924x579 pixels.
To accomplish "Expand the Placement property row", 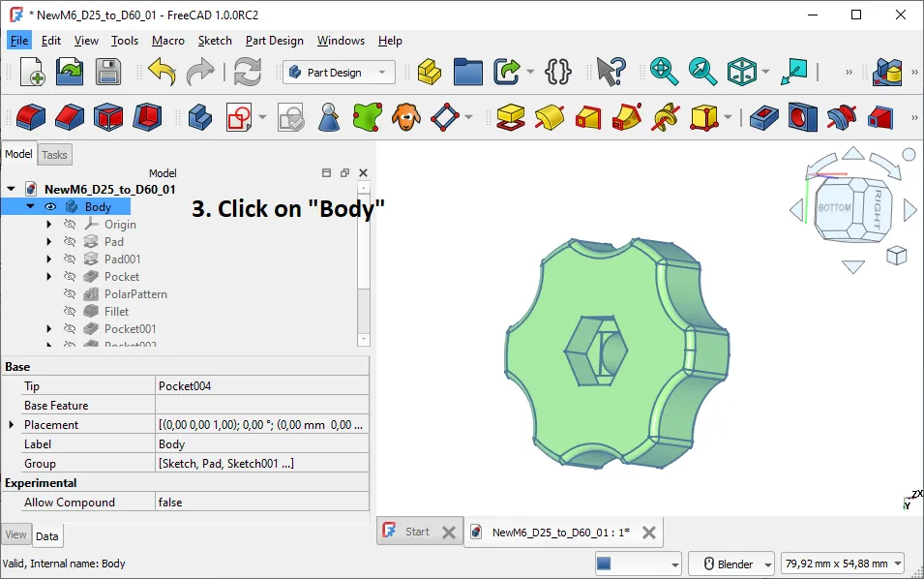I will click(x=12, y=424).
